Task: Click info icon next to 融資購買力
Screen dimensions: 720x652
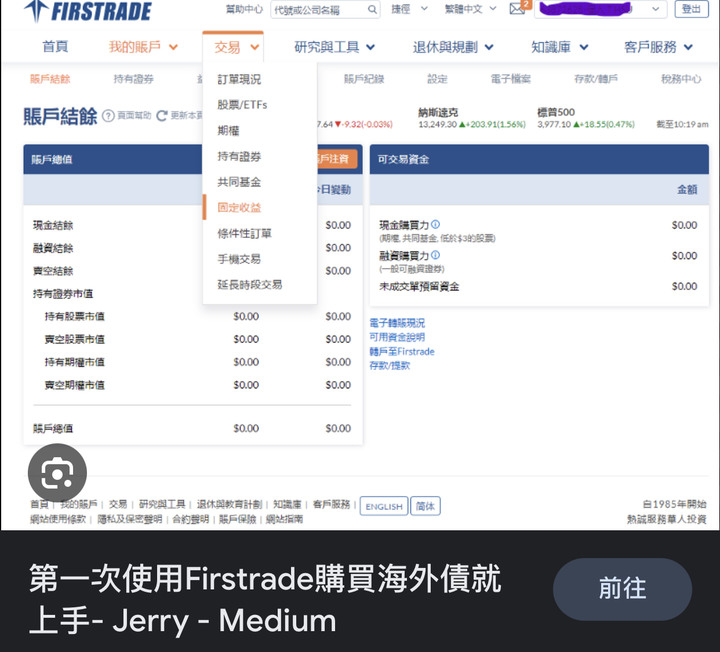Action: (435, 255)
